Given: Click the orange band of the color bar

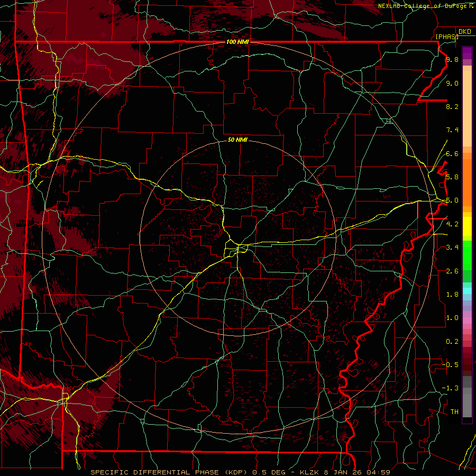Looking at the screenshot, I should pos(467,182).
